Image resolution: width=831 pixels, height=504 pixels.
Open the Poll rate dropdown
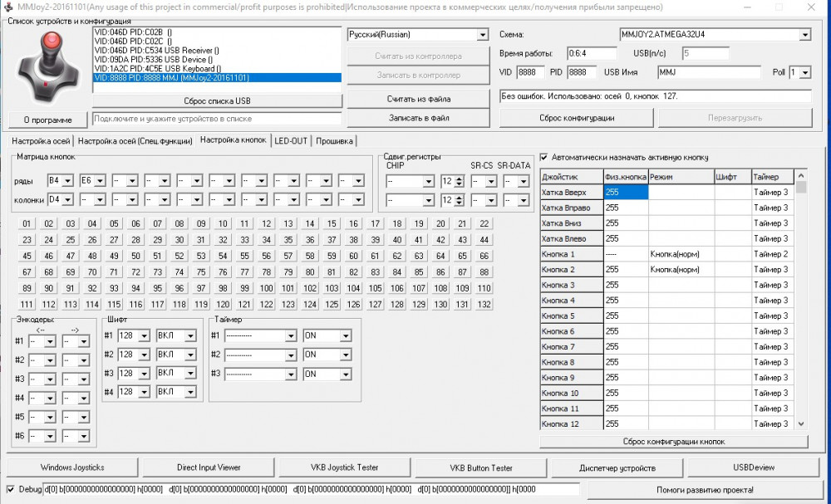804,72
